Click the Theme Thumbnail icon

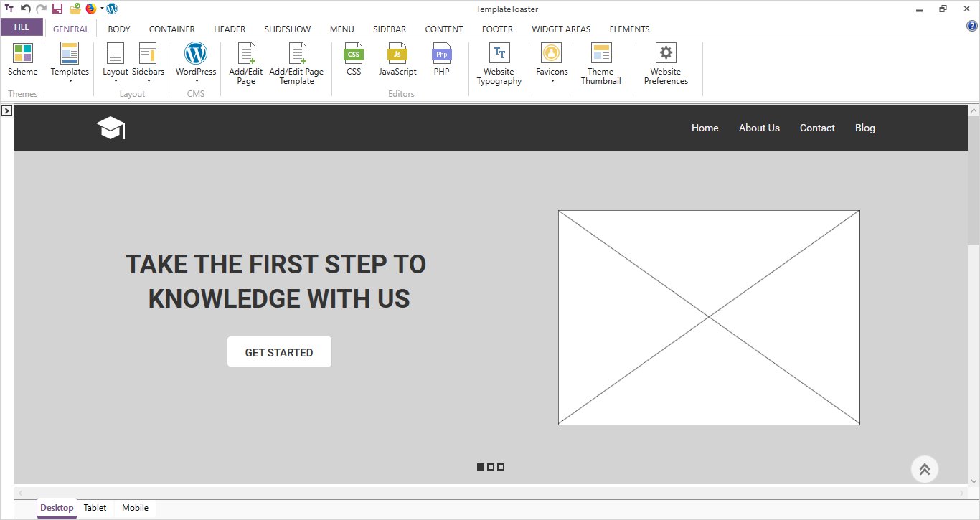600,54
